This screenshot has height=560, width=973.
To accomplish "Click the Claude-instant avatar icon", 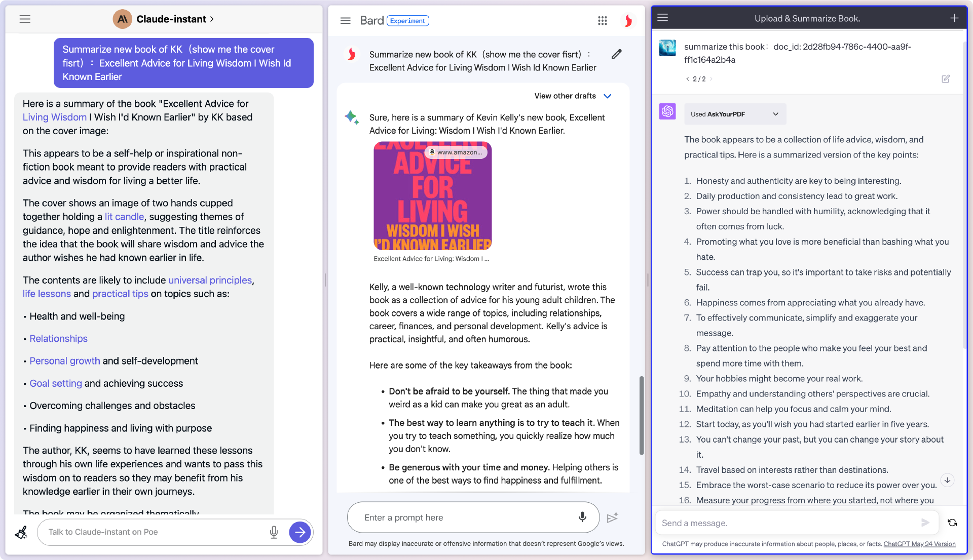I will [122, 19].
